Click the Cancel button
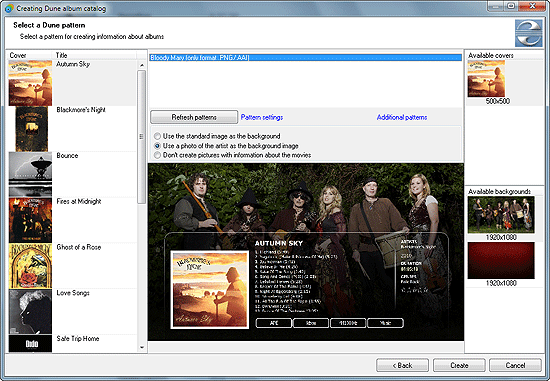The height and width of the screenshot is (381, 550). tap(515, 365)
